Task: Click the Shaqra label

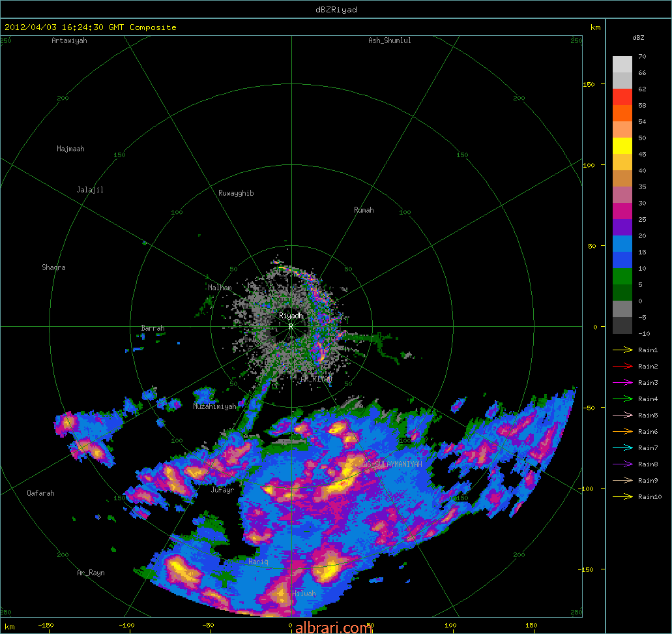Action: [x=53, y=267]
